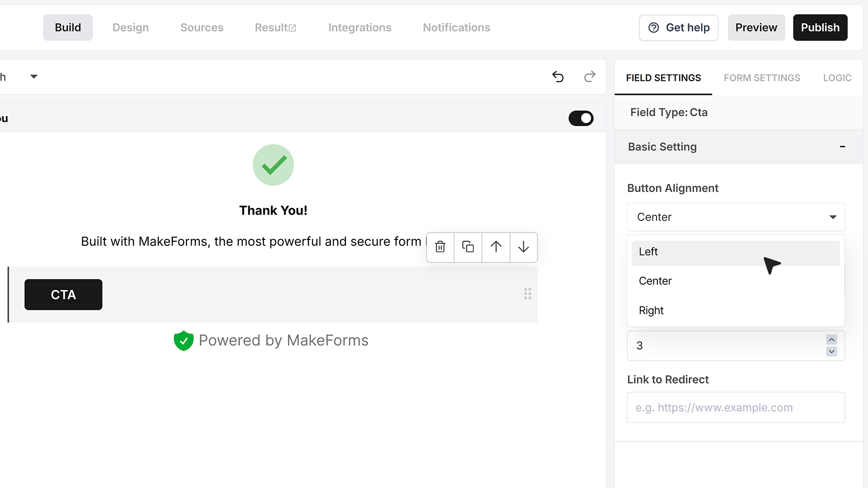Focus the Link to Redirect field
868x488 pixels.
click(x=736, y=407)
